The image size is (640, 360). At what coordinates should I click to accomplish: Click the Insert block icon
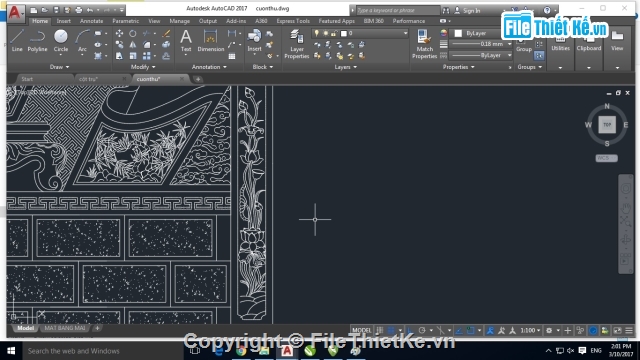(x=254, y=40)
